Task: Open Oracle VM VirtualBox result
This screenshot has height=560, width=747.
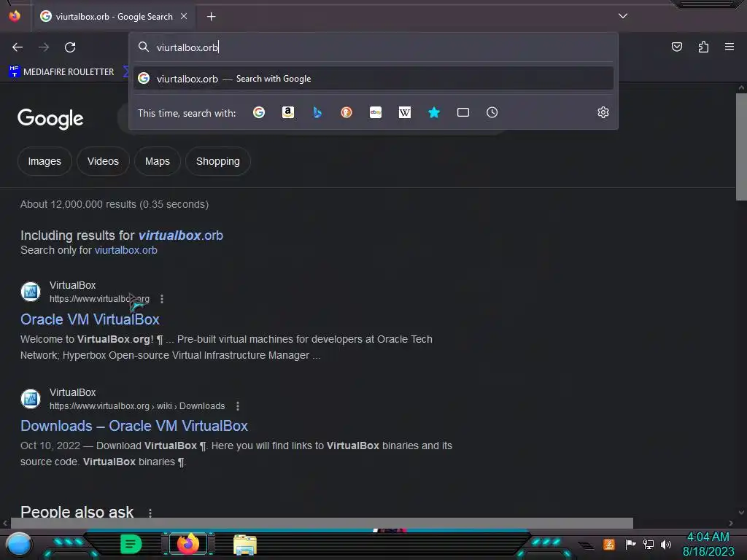Action: [x=90, y=319]
